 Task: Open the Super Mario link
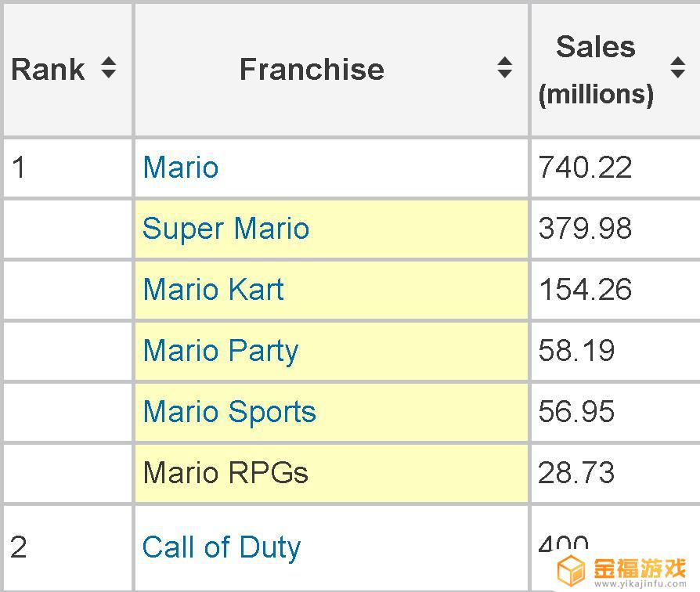(x=226, y=229)
